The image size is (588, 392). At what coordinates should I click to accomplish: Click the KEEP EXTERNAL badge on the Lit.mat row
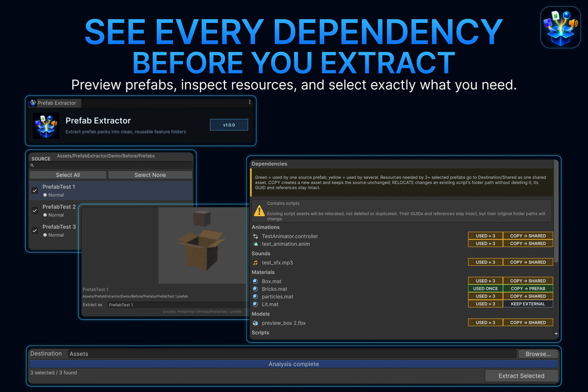(x=528, y=304)
